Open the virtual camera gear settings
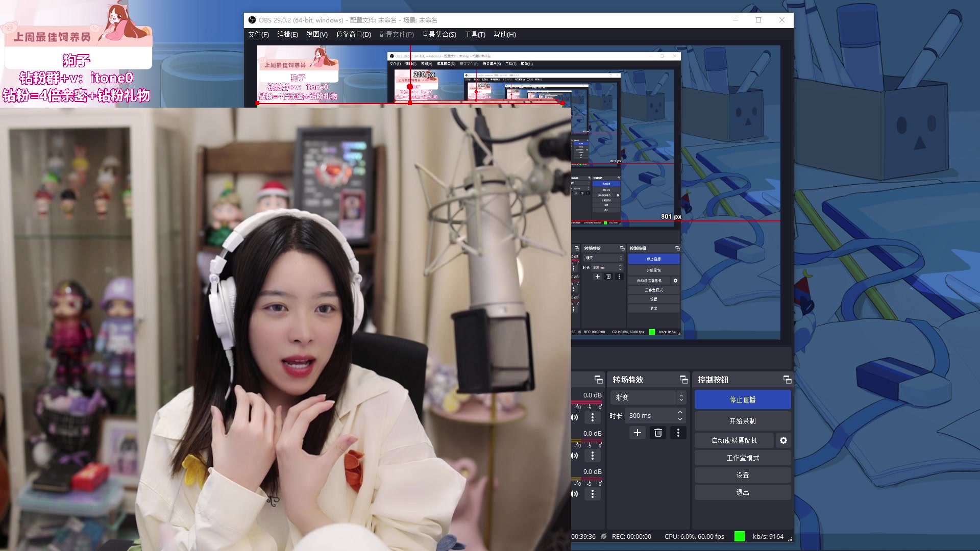This screenshot has width=980, height=551. pos(783,440)
